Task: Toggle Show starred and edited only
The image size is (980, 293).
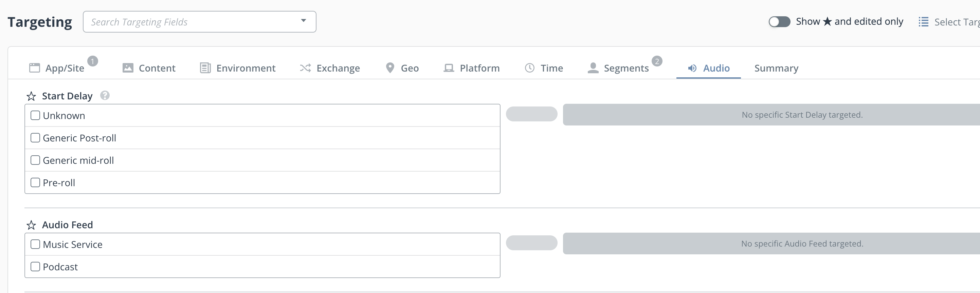Action: tap(779, 22)
